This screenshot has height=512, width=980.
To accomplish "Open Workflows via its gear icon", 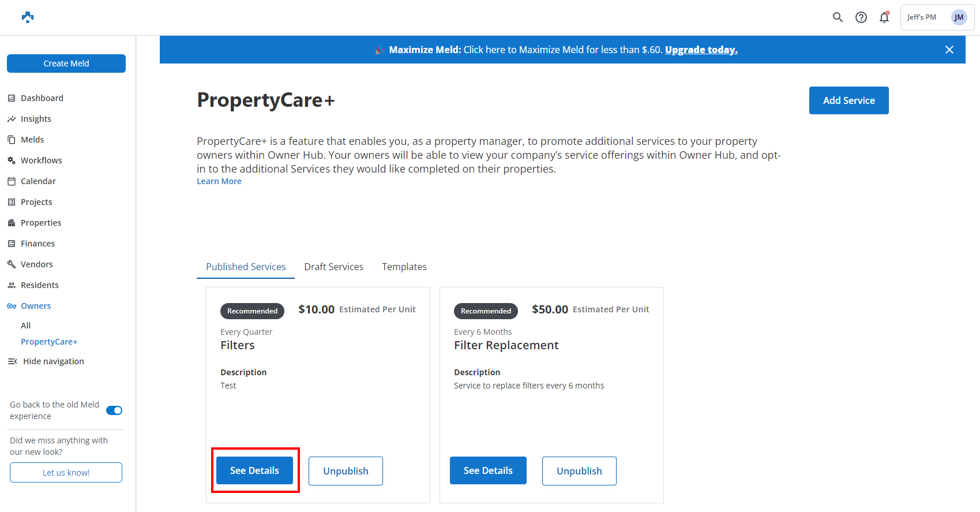I will point(12,160).
